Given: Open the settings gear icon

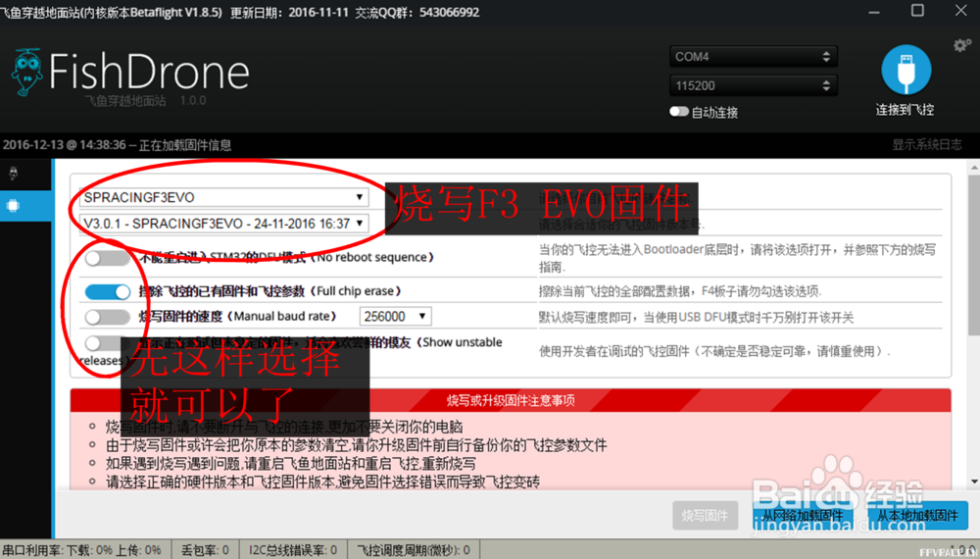Looking at the screenshot, I should pyautogui.click(x=962, y=45).
